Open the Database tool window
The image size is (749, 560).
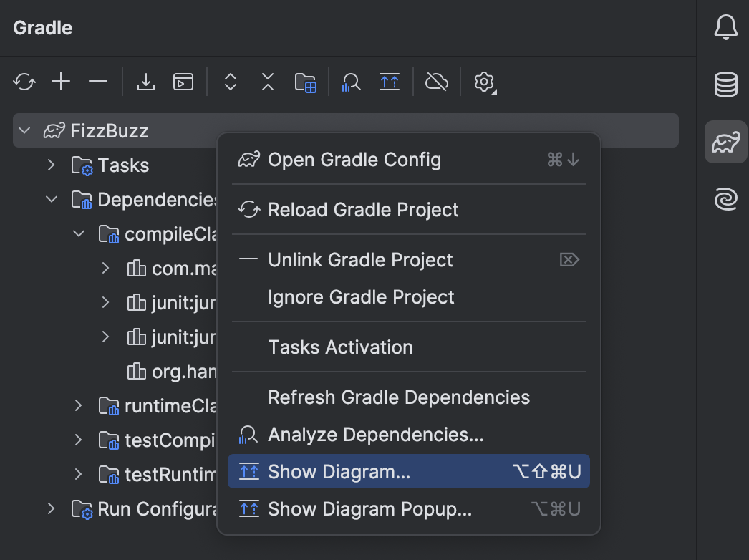(725, 85)
